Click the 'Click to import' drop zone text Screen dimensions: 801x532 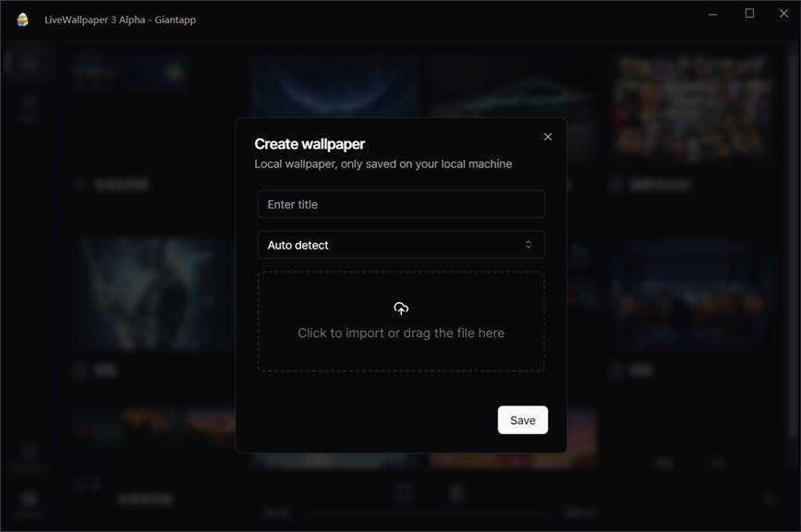click(401, 333)
